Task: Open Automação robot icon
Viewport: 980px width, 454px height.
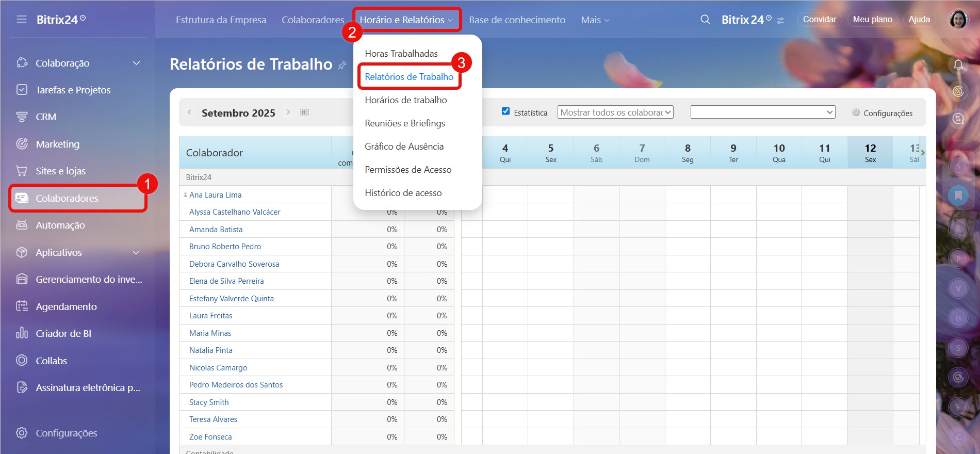Action: pos(22,225)
